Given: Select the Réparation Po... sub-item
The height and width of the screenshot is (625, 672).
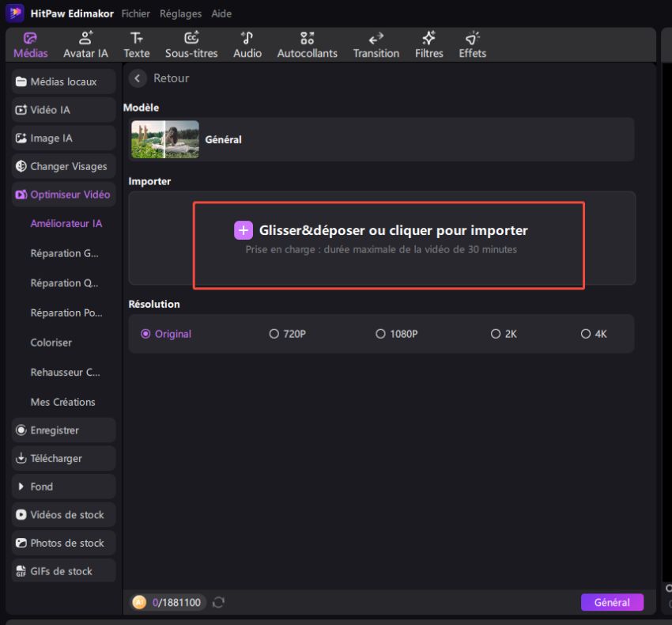Looking at the screenshot, I should (x=66, y=312).
